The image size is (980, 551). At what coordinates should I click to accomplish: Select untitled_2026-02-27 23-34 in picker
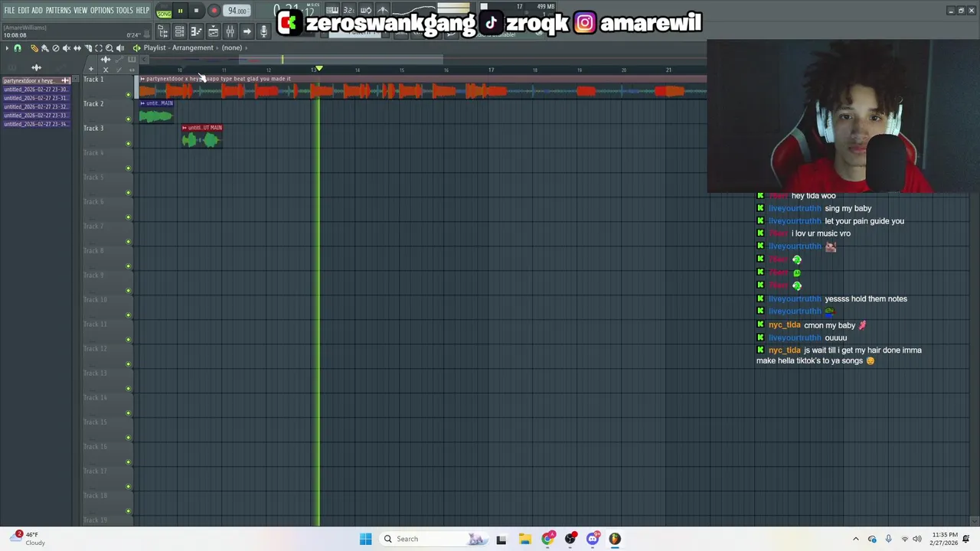(x=37, y=123)
